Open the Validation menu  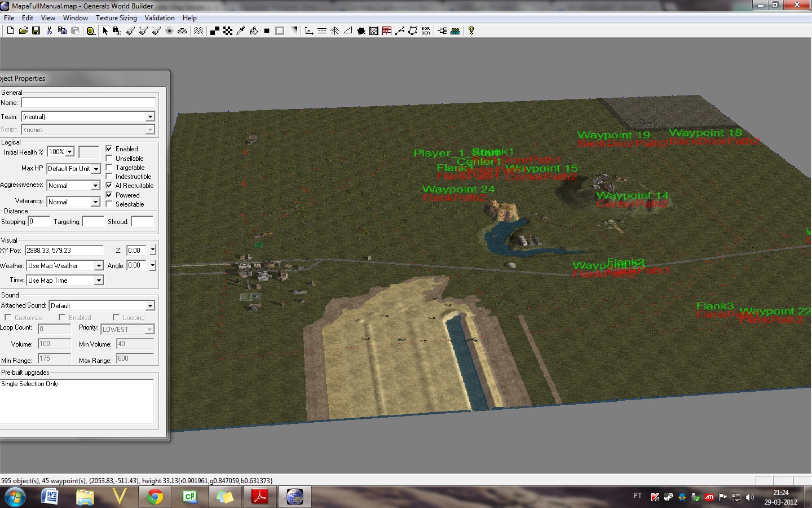click(x=160, y=18)
